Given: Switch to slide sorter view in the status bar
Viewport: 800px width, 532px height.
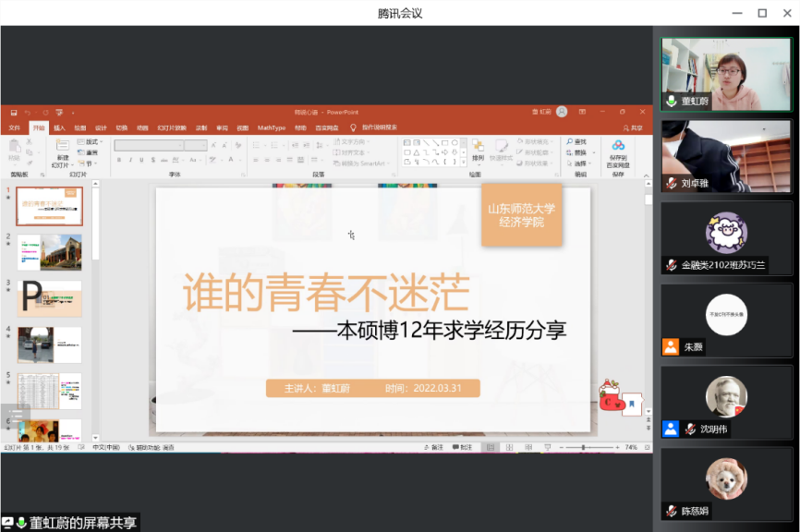Looking at the screenshot, I should (x=508, y=447).
